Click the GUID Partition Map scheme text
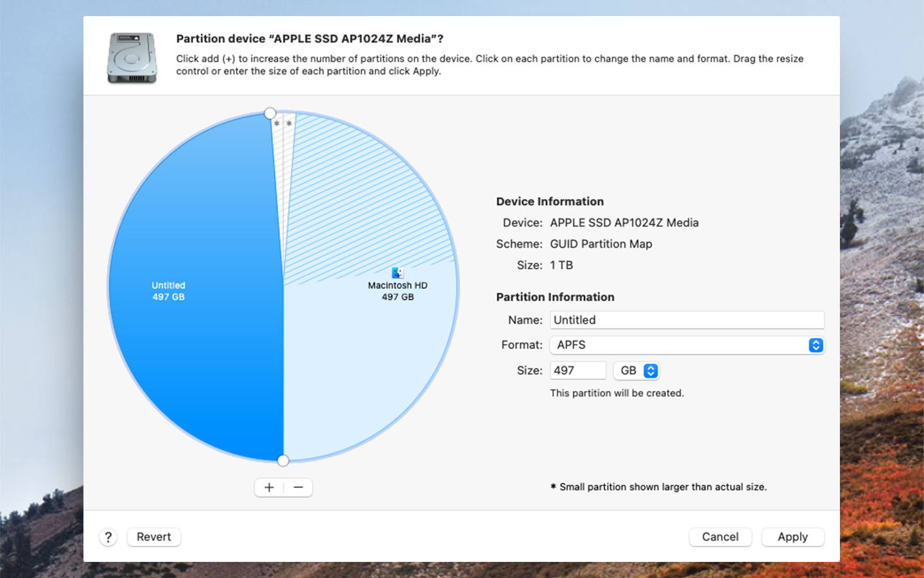 click(x=601, y=244)
